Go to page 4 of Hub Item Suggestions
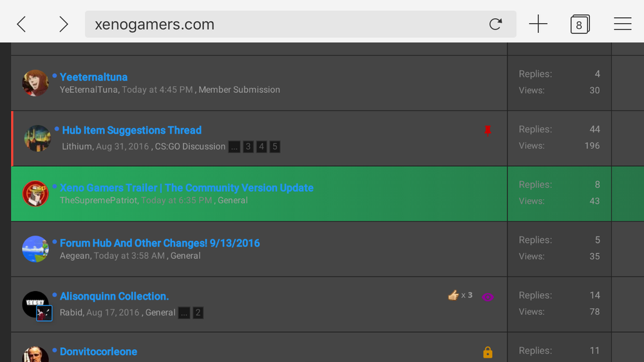This screenshot has height=362, width=644. pos(261,147)
